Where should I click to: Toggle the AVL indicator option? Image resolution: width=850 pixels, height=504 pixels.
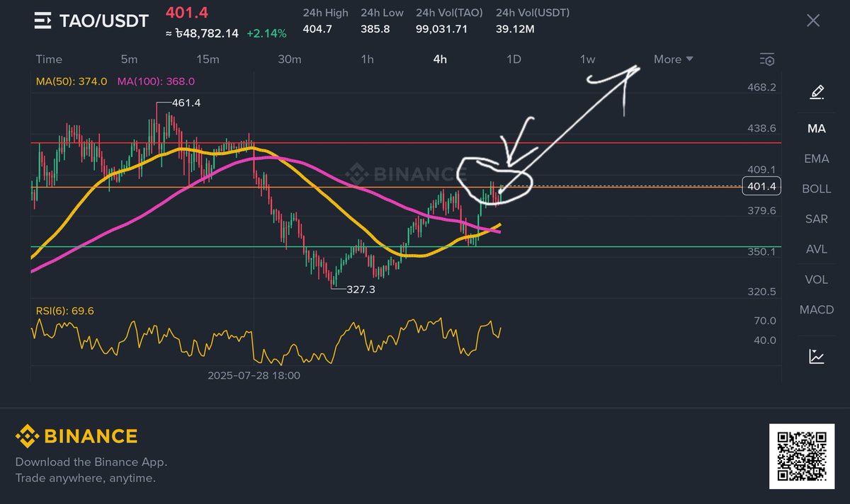(815, 249)
